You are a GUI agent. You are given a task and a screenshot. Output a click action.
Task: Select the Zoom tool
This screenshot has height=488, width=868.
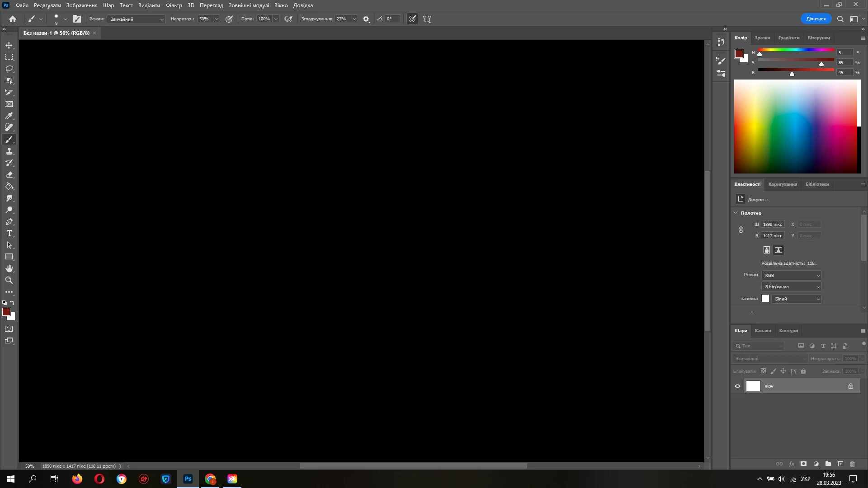(9, 281)
